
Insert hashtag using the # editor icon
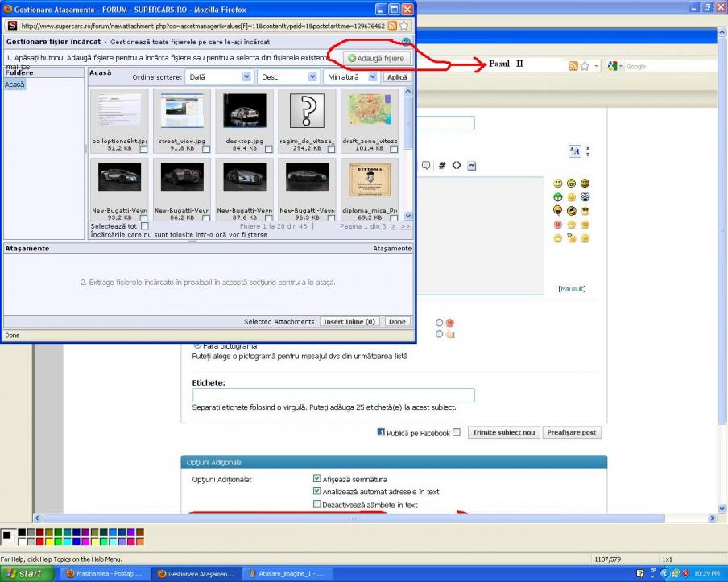pos(441,166)
